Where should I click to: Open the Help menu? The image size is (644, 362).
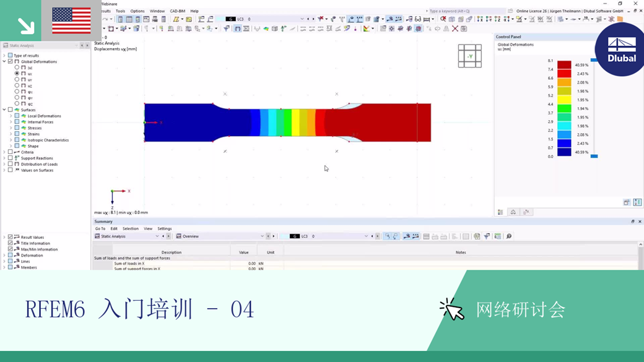coord(194,11)
